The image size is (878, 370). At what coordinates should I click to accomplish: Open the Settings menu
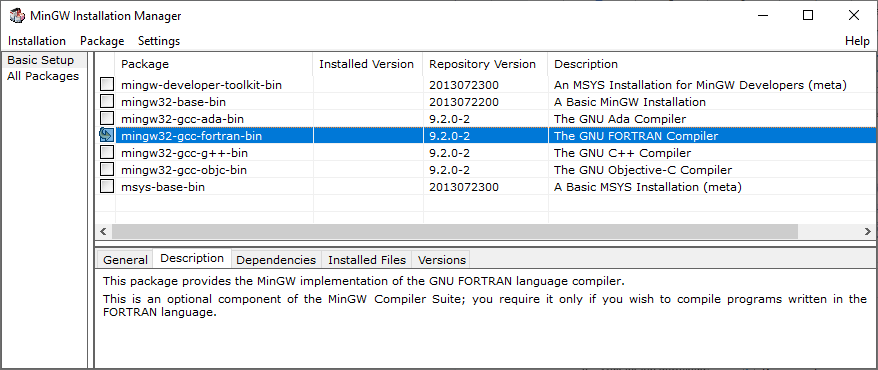tap(159, 41)
